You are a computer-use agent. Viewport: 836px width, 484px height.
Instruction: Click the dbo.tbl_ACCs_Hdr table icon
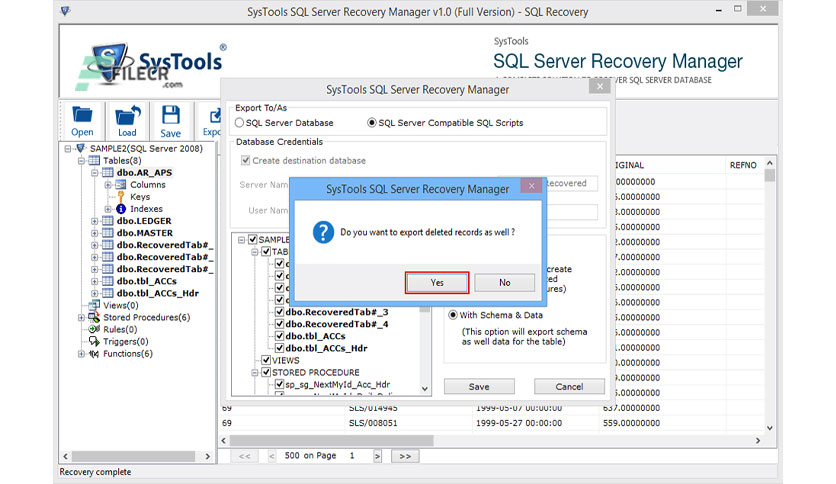click(108, 293)
